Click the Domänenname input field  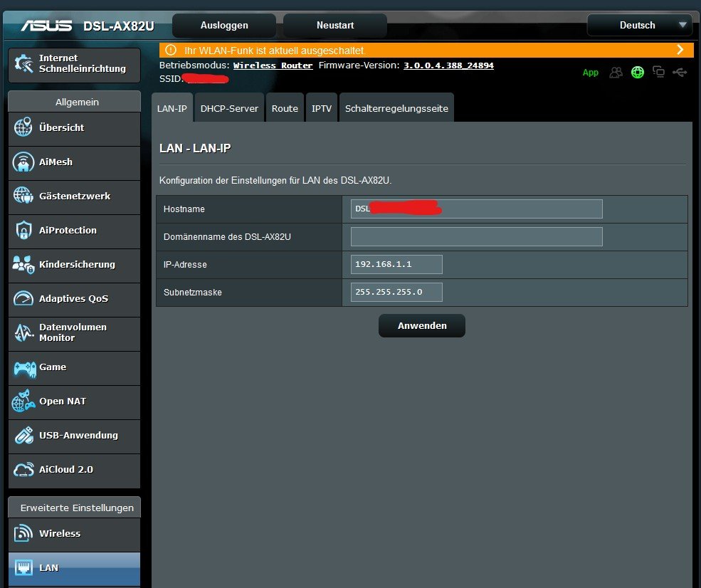tap(477, 236)
